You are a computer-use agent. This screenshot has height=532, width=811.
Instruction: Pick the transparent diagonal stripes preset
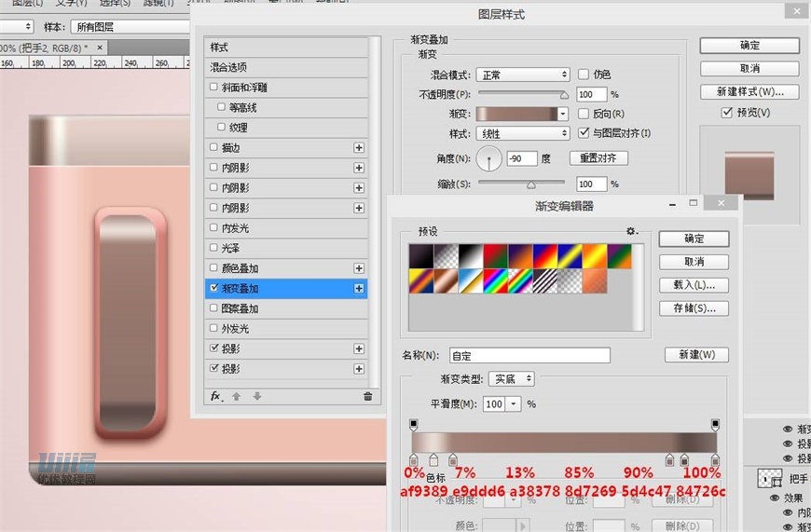coord(545,281)
